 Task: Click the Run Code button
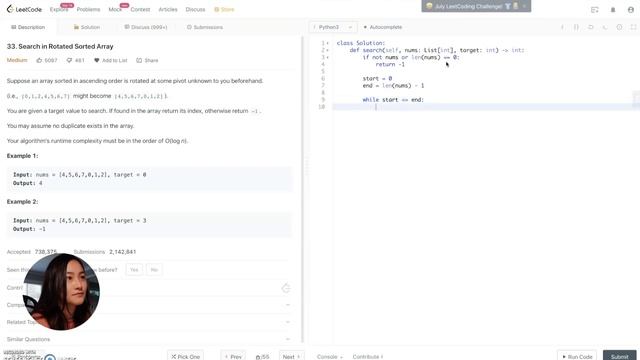tap(577, 356)
